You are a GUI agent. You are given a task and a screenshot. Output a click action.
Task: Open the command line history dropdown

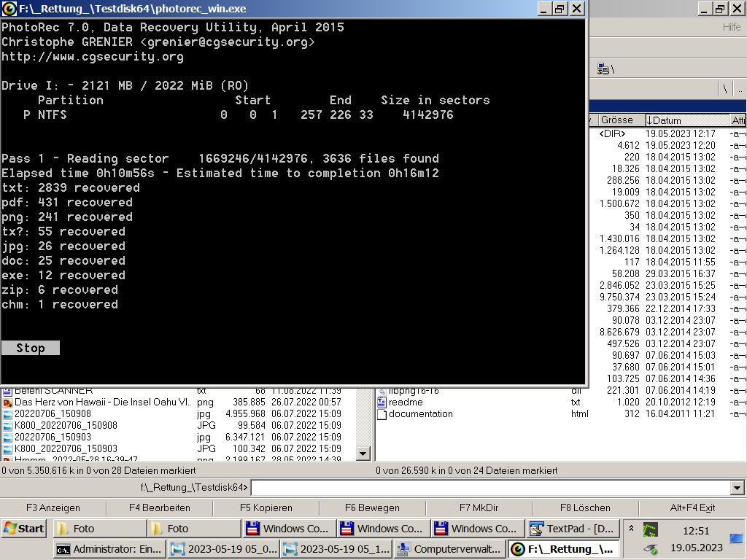click(x=737, y=488)
